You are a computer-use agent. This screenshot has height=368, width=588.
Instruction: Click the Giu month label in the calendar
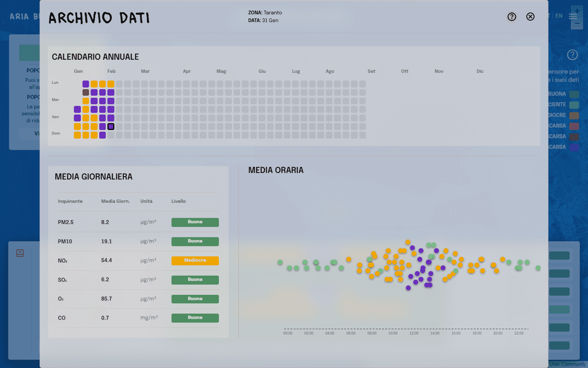(x=262, y=71)
